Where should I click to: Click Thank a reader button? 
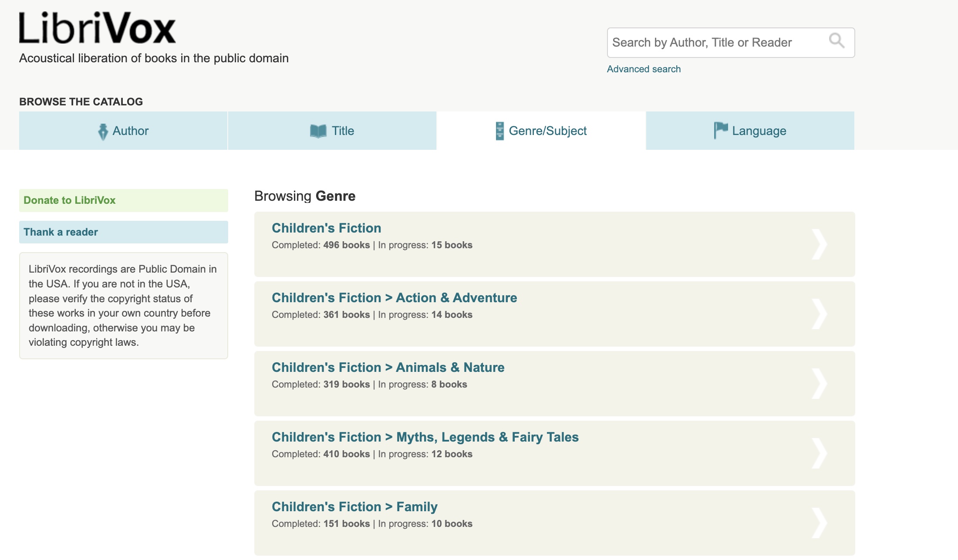point(123,232)
